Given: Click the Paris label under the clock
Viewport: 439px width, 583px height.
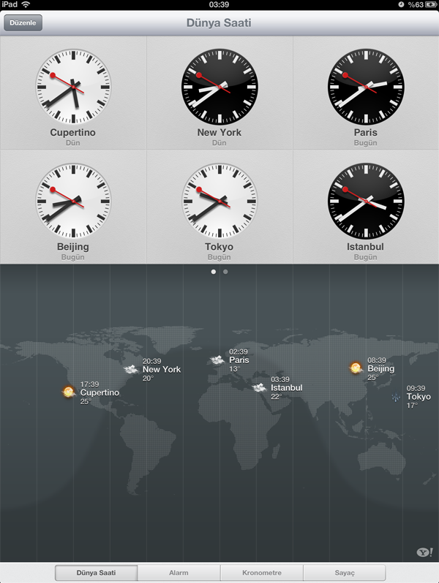Looking at the screenshot, I should [366, 132].
